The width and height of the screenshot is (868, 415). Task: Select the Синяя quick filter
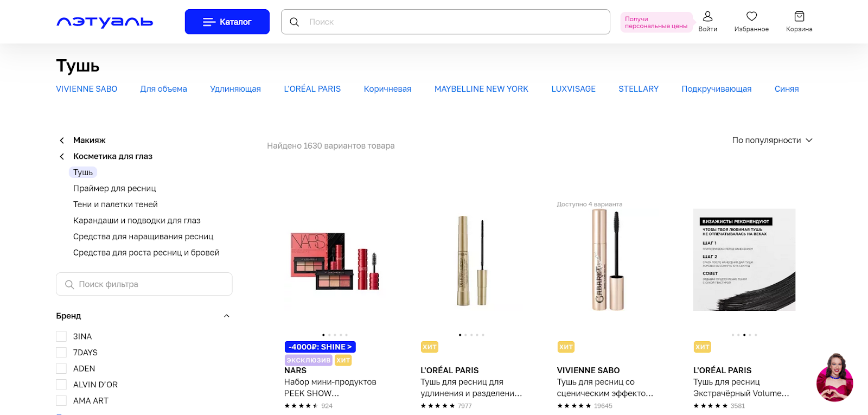click(x=787, y=89)
